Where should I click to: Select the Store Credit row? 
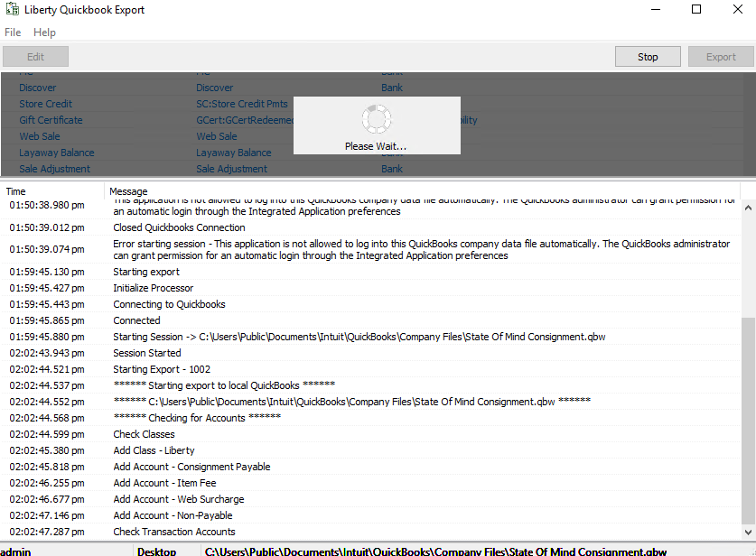point(46,104)
